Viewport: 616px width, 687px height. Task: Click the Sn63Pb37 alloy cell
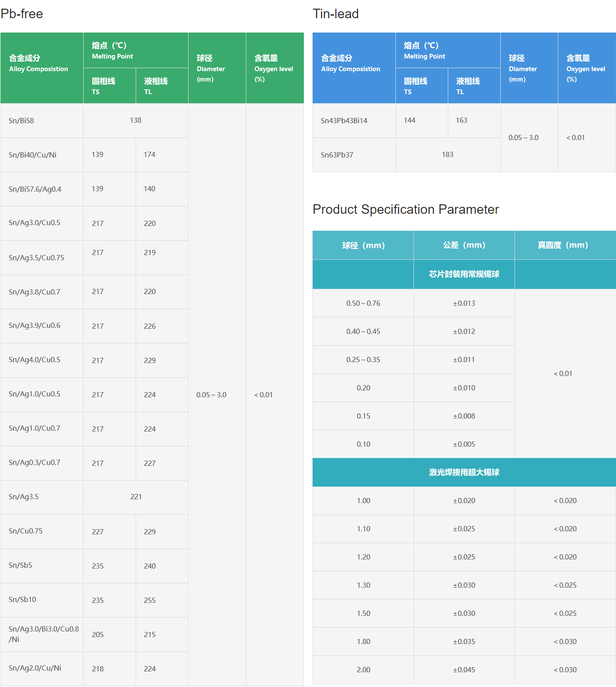(337, 155)
